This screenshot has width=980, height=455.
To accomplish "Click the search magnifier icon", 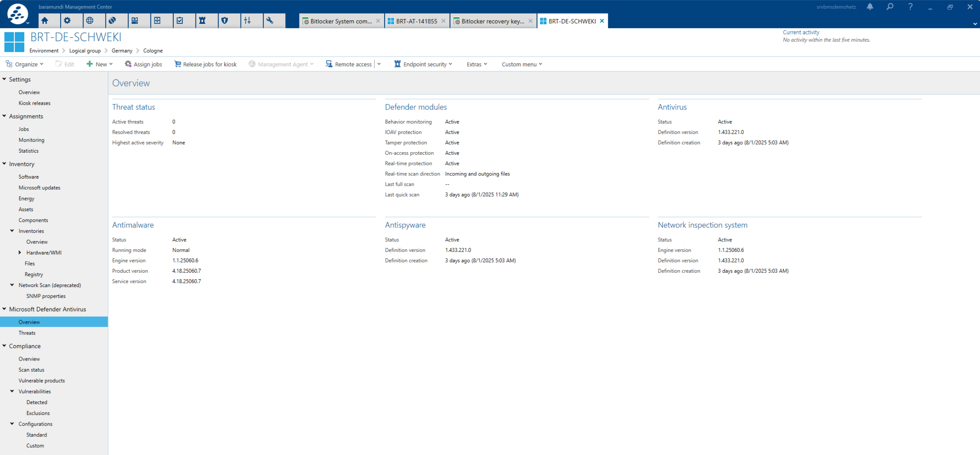I will pos(890,7).
